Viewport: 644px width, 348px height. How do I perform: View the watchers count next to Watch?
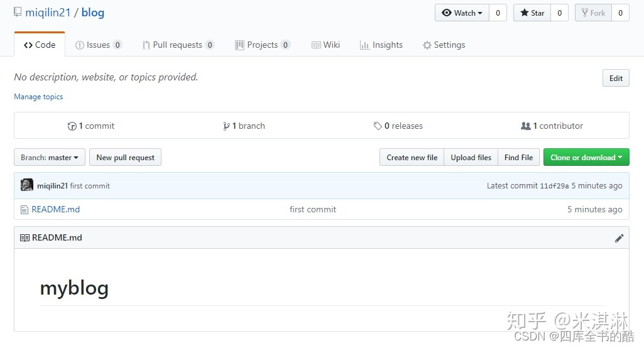click(x=498, y=13)
